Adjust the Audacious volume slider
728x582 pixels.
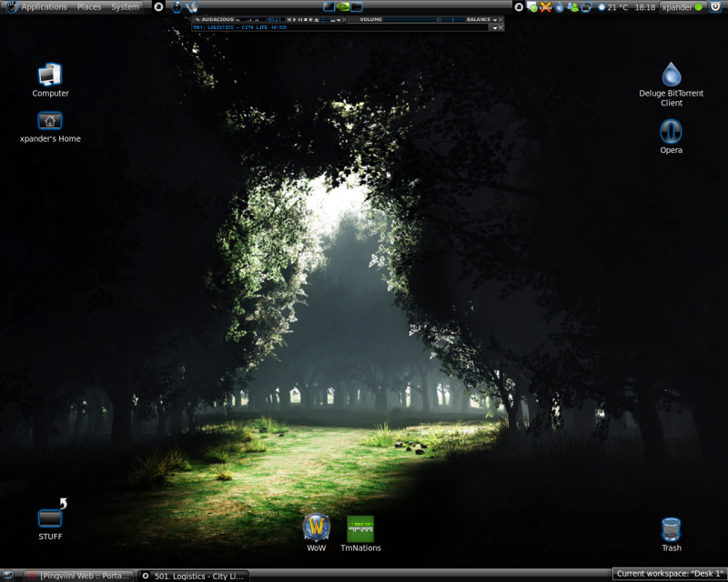click(x=411, y=19)
